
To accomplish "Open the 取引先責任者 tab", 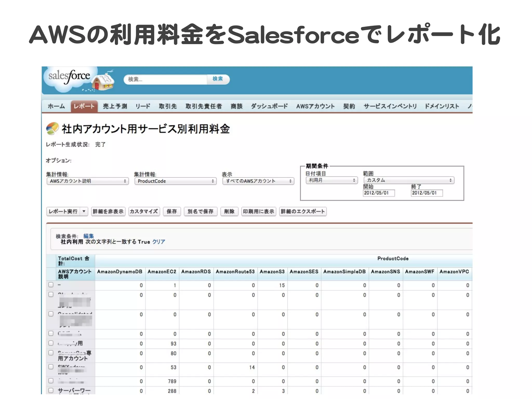I will pos(204,106).
